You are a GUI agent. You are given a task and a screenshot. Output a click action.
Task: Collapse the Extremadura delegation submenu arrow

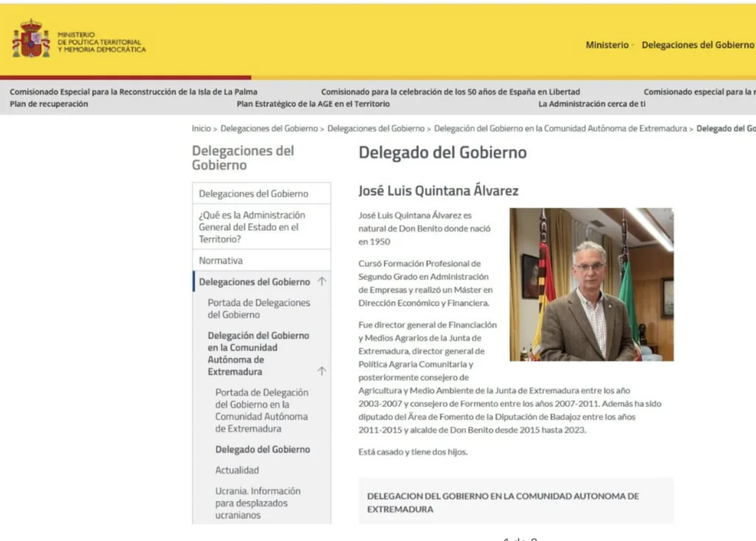(322, 371)
